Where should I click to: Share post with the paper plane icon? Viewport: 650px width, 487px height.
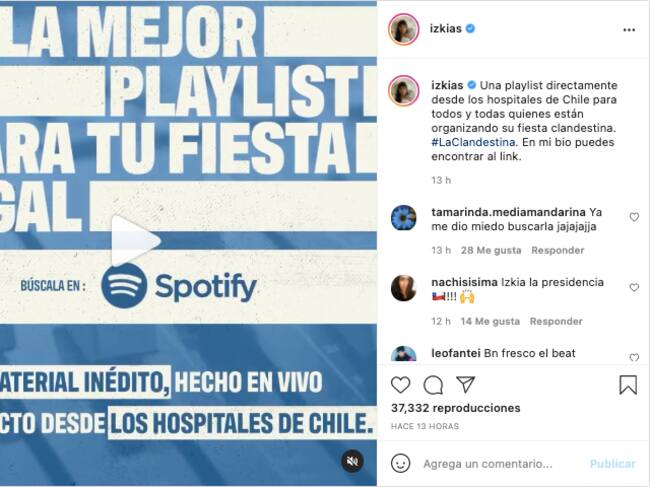pyautogui.click(x=466, y=384)
